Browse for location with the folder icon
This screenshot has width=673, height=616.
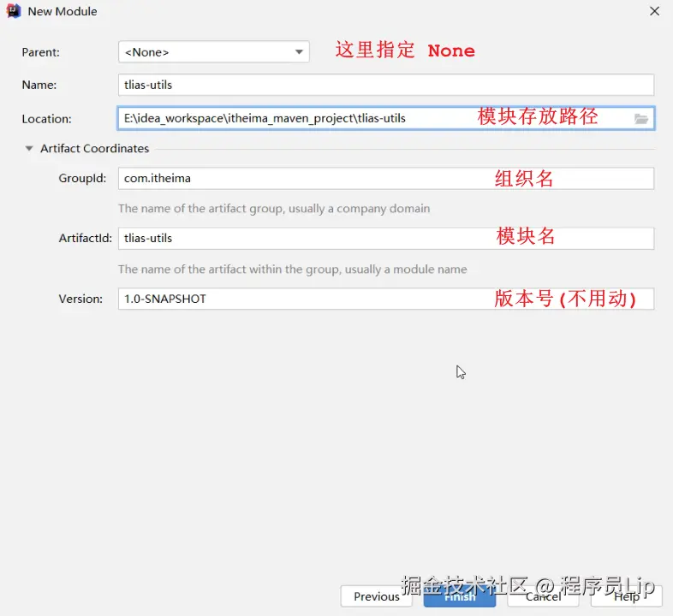[x=641, y=119]
